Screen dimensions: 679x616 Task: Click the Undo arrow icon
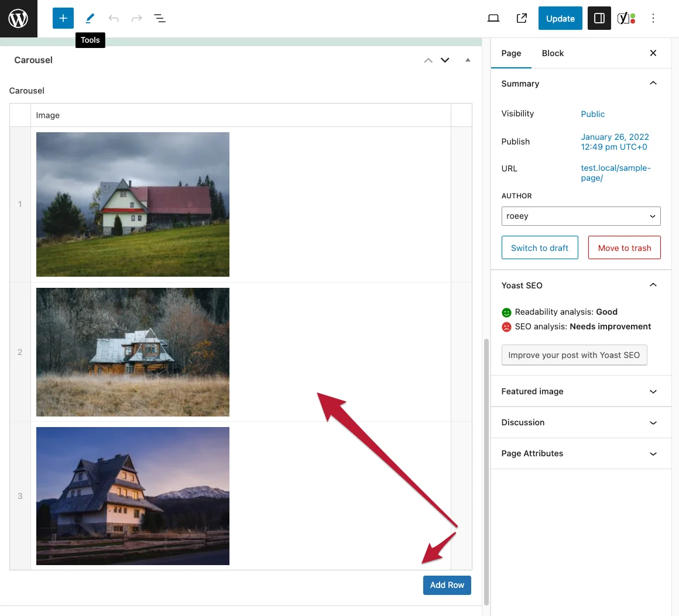click(x=114, y=18)
